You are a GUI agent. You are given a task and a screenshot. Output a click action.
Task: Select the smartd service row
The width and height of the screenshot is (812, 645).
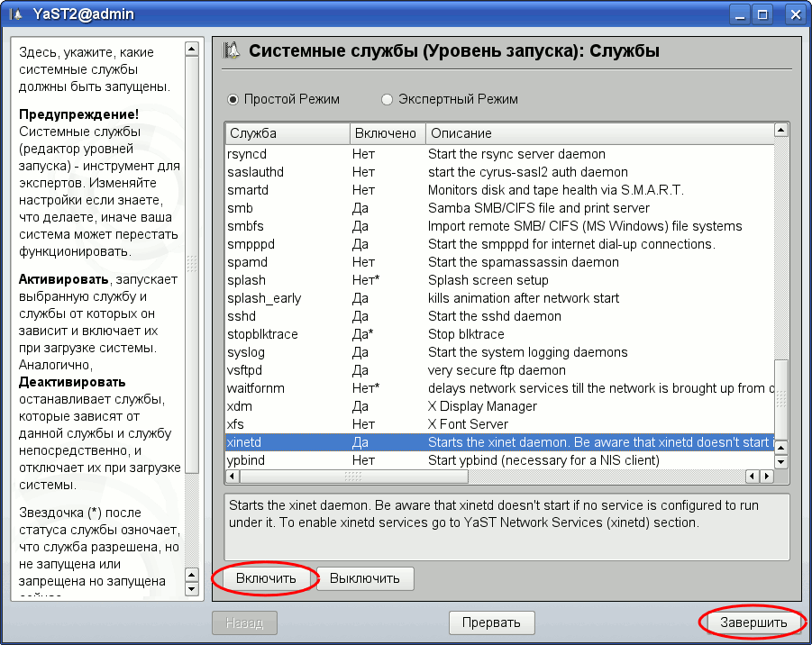point(500,190)
